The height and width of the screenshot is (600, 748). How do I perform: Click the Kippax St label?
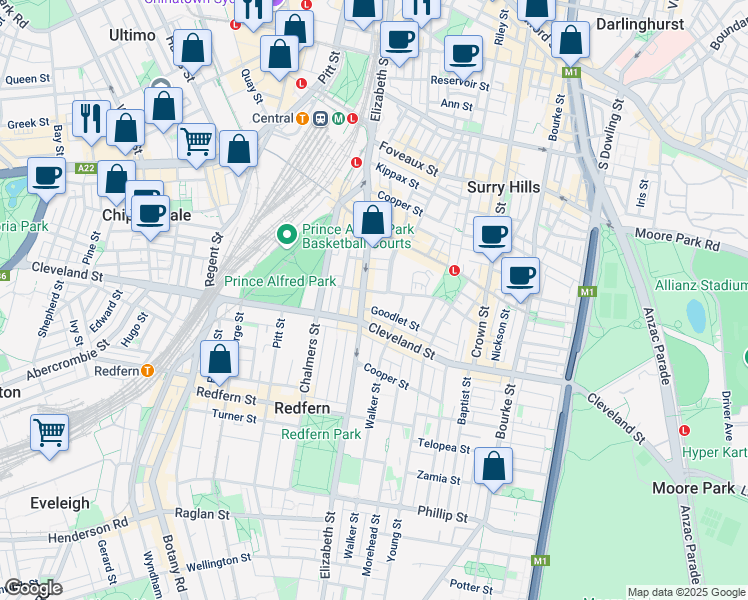[x=397, y=176]
